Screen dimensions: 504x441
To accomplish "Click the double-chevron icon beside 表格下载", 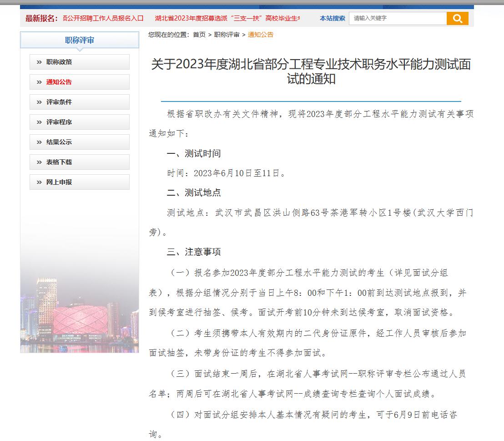I will point(39,162).
